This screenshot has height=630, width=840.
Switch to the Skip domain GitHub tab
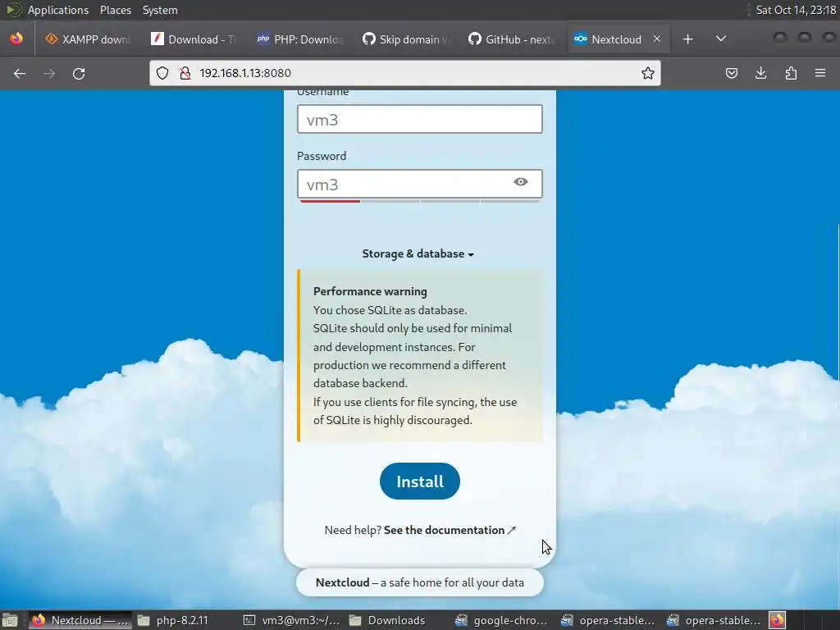pos(404,39)
